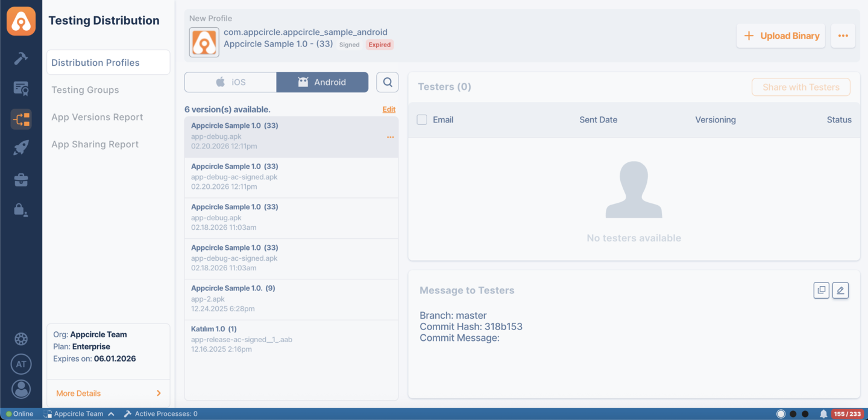Switch to Testing Groups
The width and height of the screenshot is (868, 420).
[84, 89]
